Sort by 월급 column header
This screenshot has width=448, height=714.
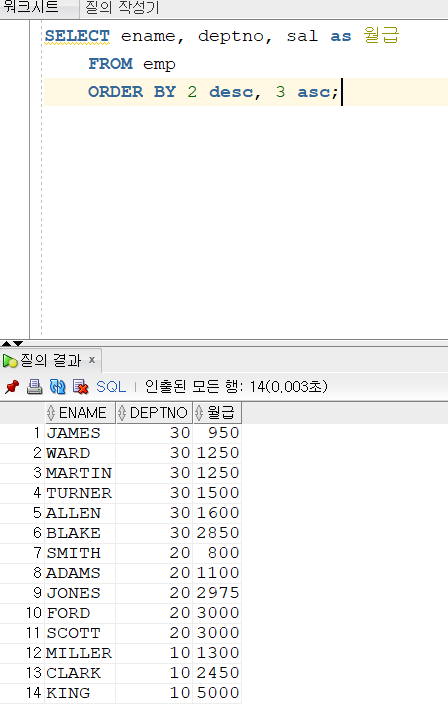217,413
